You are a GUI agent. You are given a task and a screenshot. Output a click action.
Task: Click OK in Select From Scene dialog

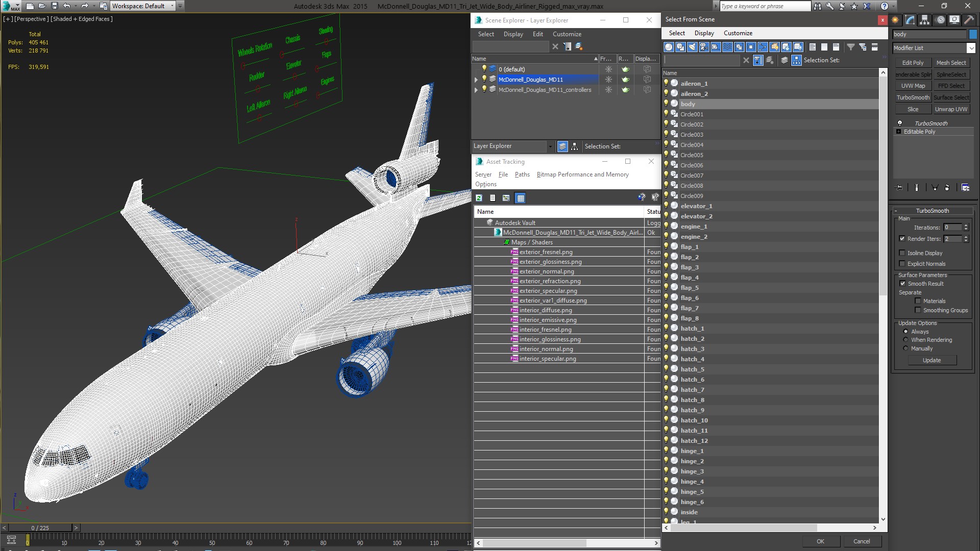[820, 541]
